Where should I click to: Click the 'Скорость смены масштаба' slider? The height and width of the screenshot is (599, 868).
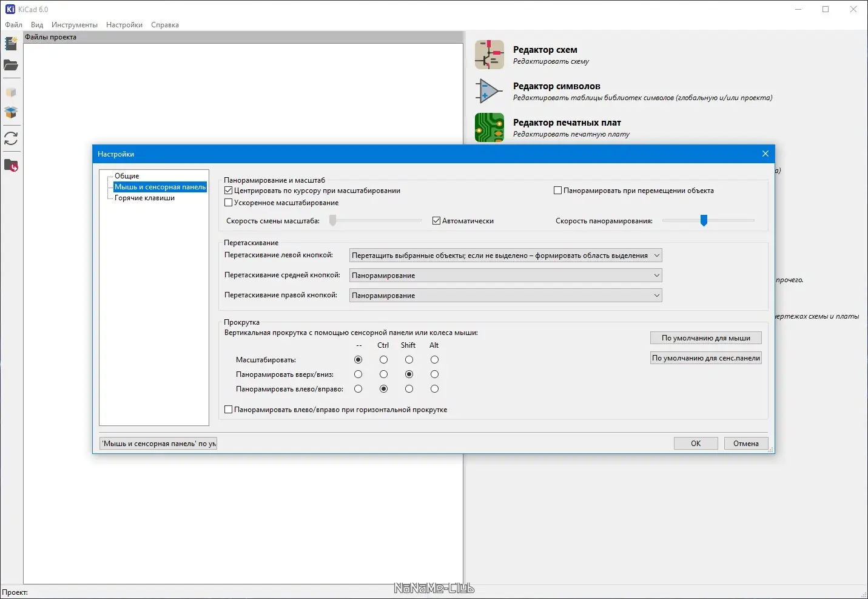pyautogui.click(x=375, y=220)
